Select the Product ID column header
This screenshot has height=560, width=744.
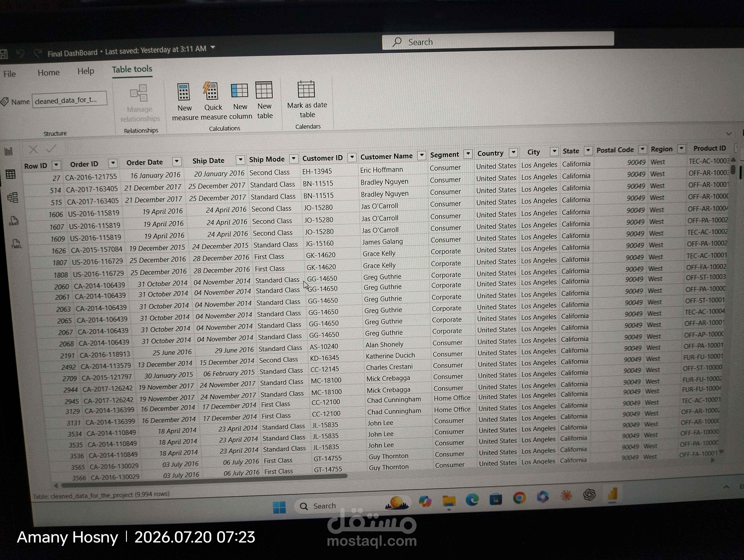[x=709, y=148]
